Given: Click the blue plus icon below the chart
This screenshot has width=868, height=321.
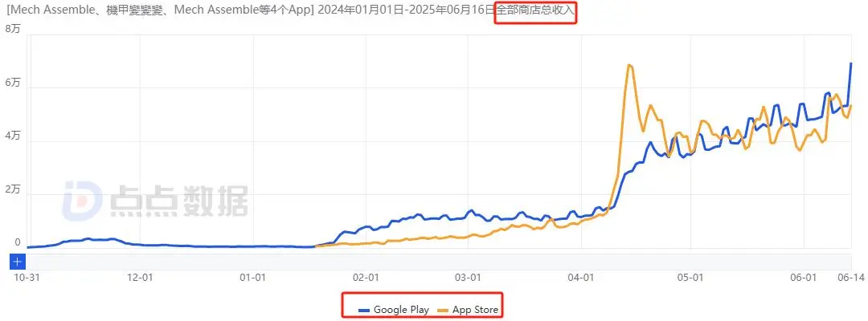Looking at the screenshot, I should (18, 262).
